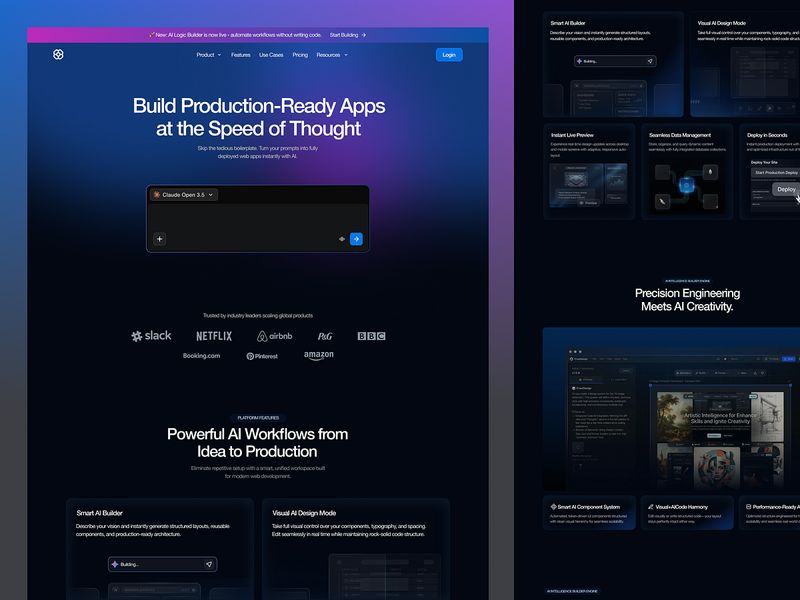Click the Visual+AI Code Harmony pencil icon

[651, 507]
